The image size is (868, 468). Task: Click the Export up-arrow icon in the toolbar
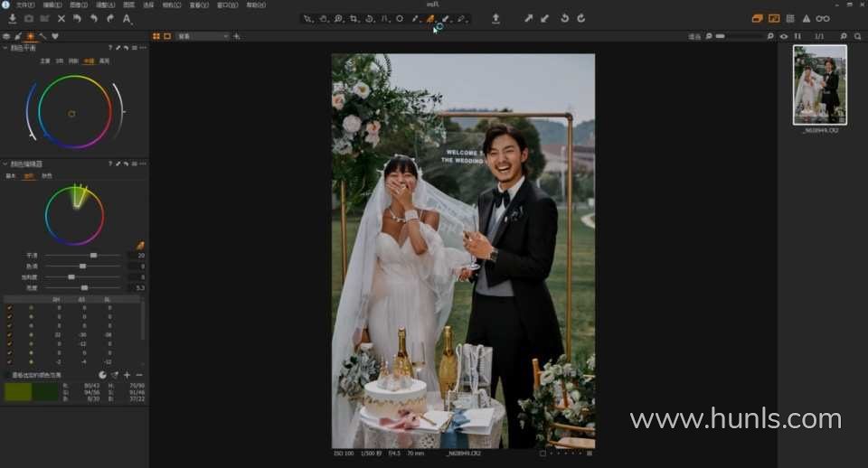pyautogui.click(x=495, y=18)
